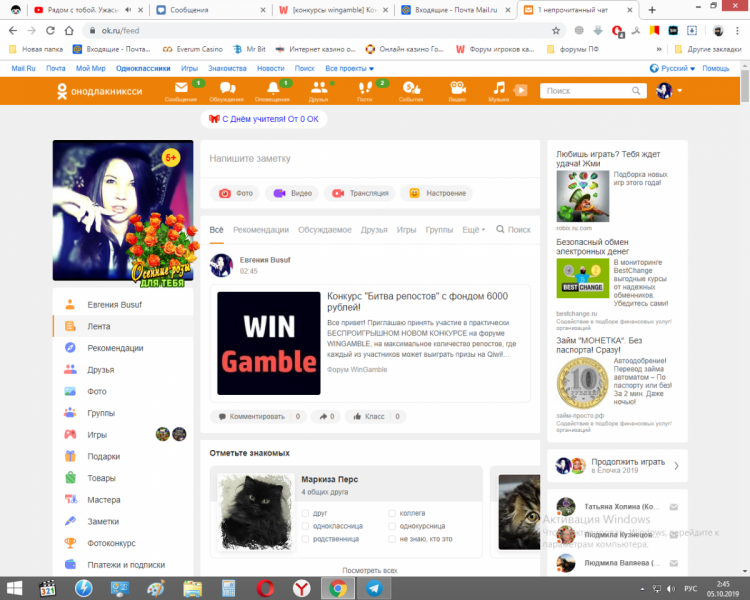Click the Odnoklassniki logo in orange header
Viewport: 750px width, 600px height.
(x=99, y=91)
